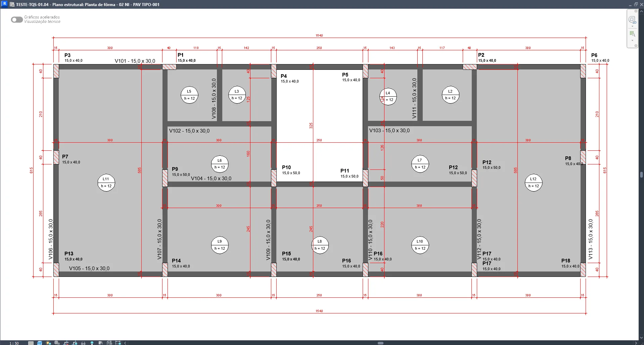Open the Visual Style cube icon
Screen dimensions: 644x345
pos(40,343)
